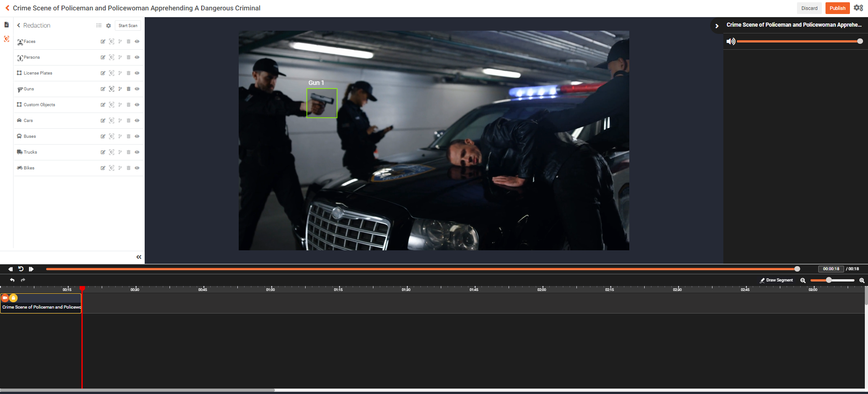Collapse the Redaction sidebar with double chevron
Image resolution: width=868 pixels, height=394 pixels.
click(x=139, y=257)
